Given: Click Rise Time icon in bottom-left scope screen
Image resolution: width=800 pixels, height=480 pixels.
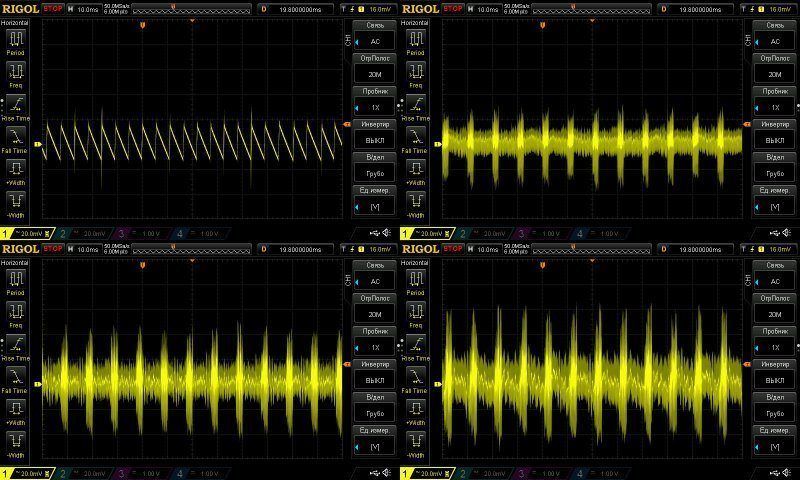Looking at the screenshot, I should 16,344.
